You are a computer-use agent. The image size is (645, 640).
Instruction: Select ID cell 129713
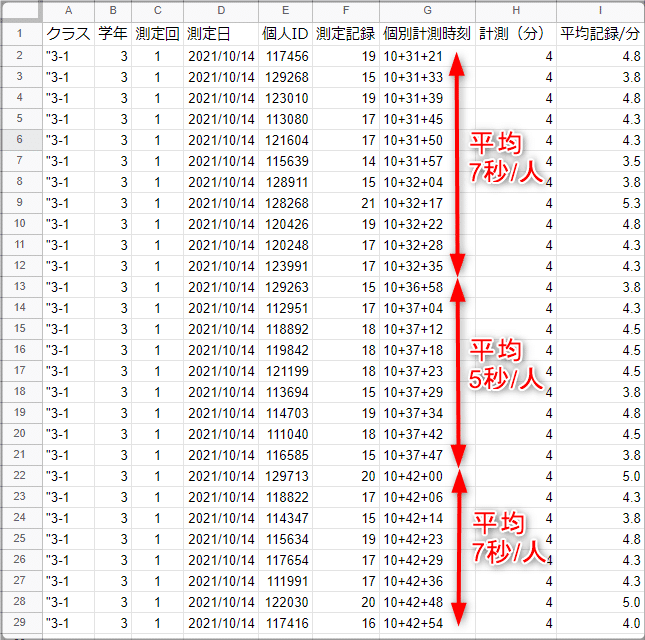pyautogui.click(x=285, y=476)
